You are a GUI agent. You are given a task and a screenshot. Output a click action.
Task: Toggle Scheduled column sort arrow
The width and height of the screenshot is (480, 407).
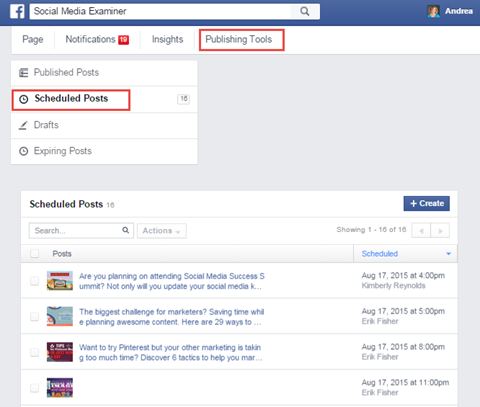pyautogui.click(x=448, y=254)
